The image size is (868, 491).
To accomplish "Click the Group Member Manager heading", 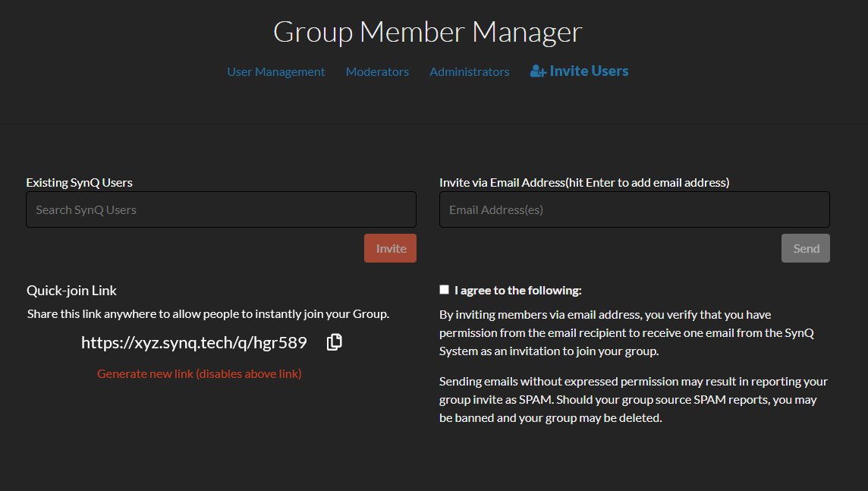I will 427,32.
